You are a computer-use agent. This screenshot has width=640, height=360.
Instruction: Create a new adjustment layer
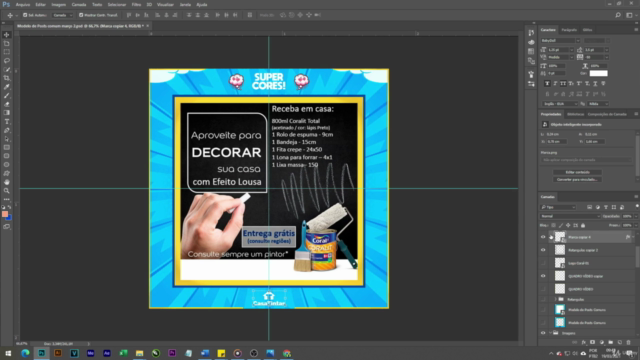pos(601,342)
